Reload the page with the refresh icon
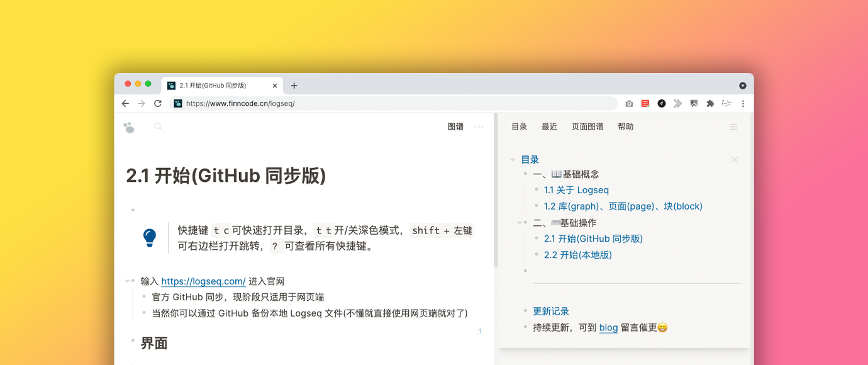Image resolution: width=868 pixels, height=365 pixels. pos(157,103)
